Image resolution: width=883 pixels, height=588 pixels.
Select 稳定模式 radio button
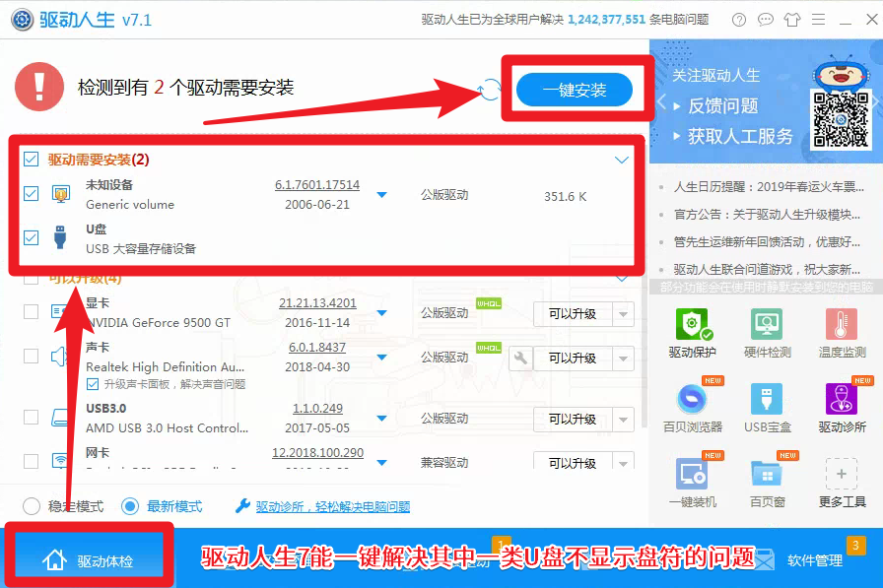(x=32, y=506)
